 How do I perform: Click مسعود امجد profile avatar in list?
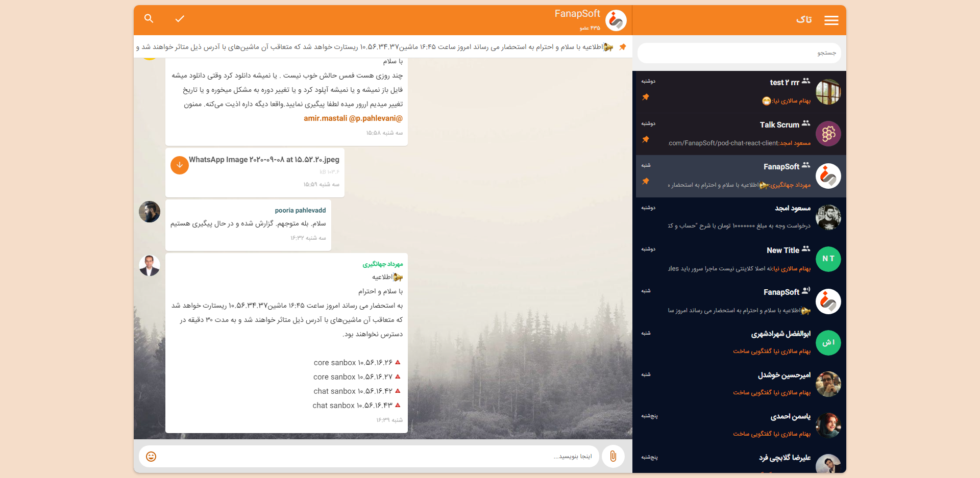coord(828,217)
